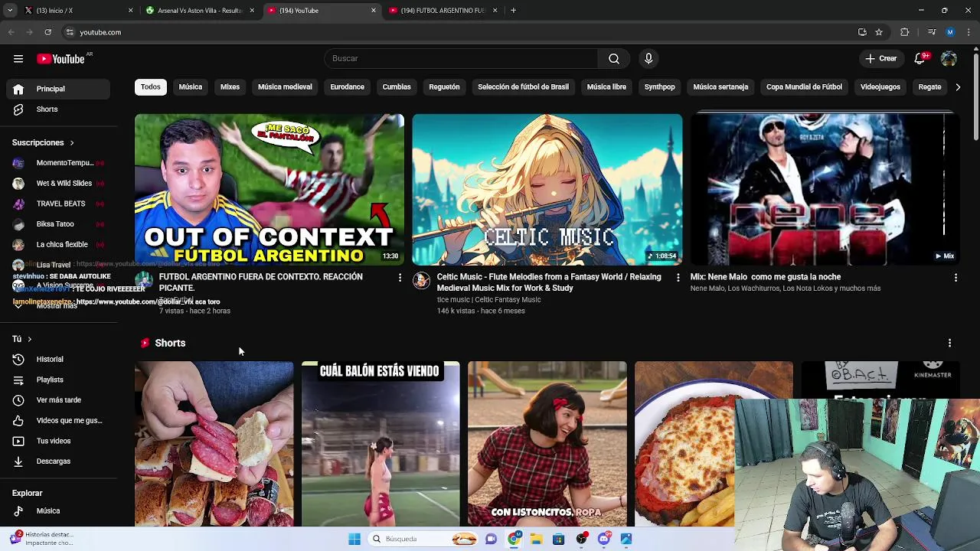Click the taskbar Búsqueda box
This screenshot has height=551, width=980.
(423, 539)
